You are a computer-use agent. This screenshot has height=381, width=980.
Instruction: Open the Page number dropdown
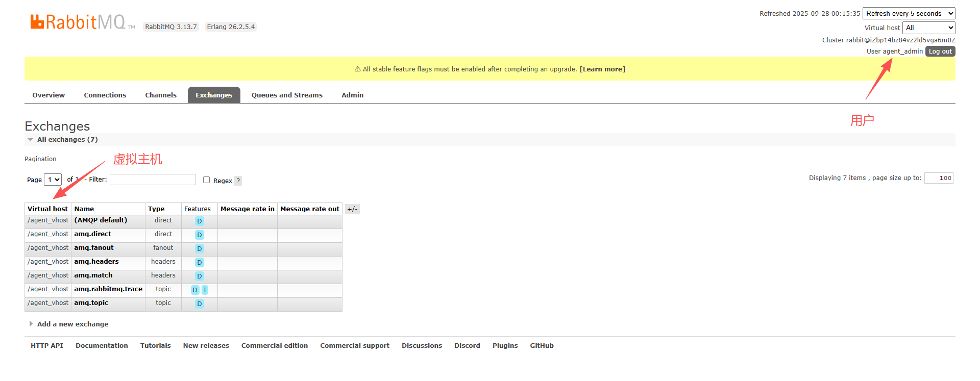53,180
